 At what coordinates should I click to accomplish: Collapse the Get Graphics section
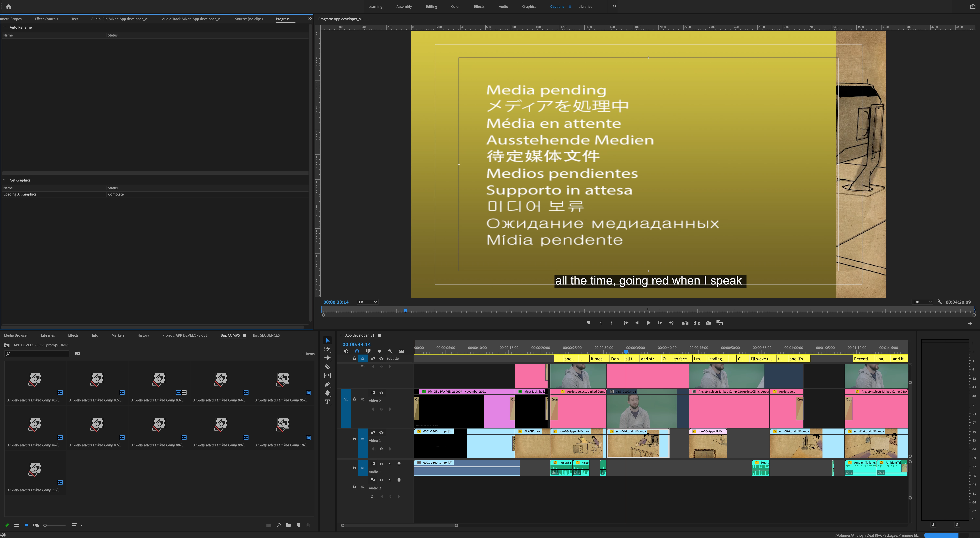point(4,180)
